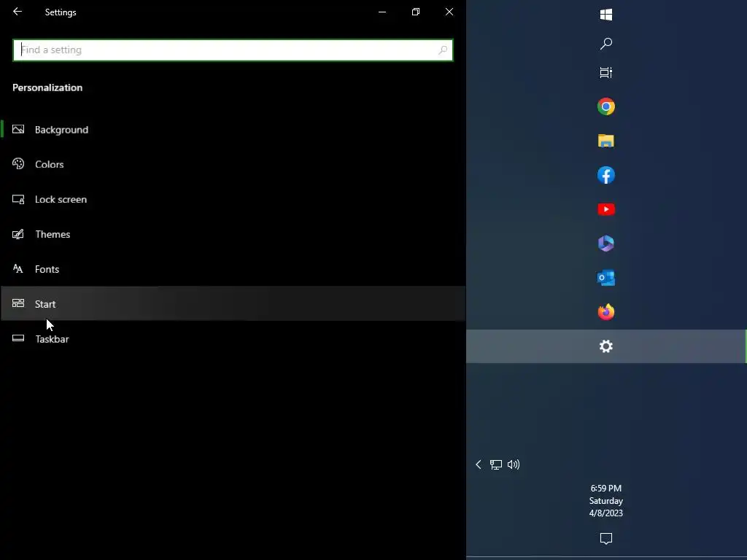Restore down the Settings window
This screenshot has height=560, width=747.
pyautogui.click(x=416, y=12)
